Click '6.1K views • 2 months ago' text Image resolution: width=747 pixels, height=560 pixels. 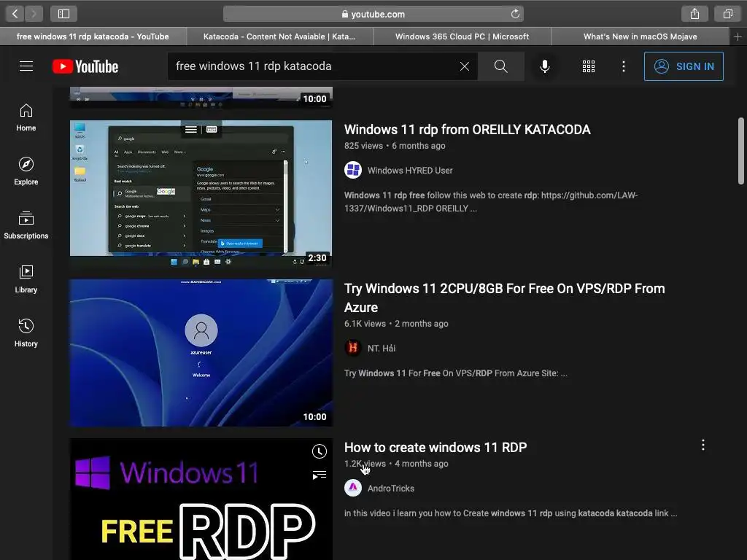(x=396, y=324)
